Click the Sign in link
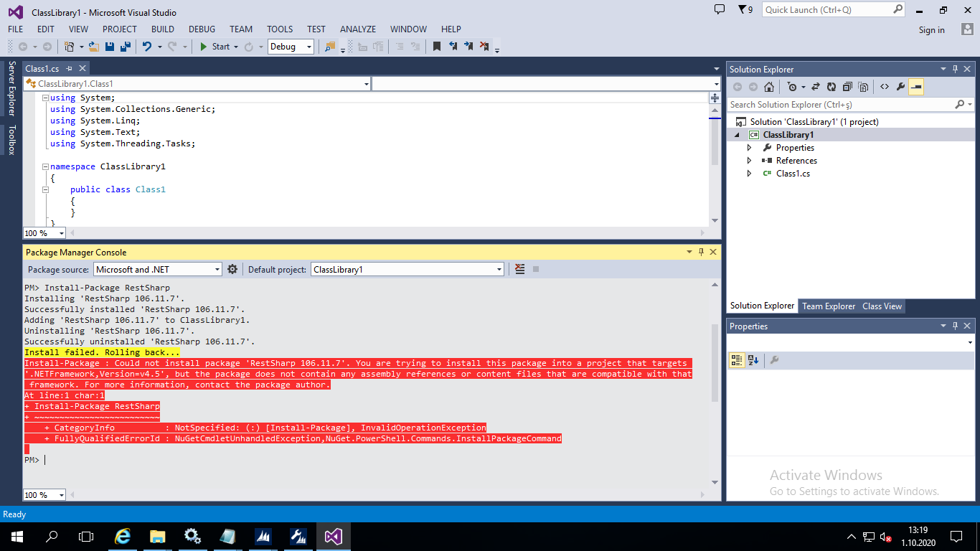 point(931,30)
